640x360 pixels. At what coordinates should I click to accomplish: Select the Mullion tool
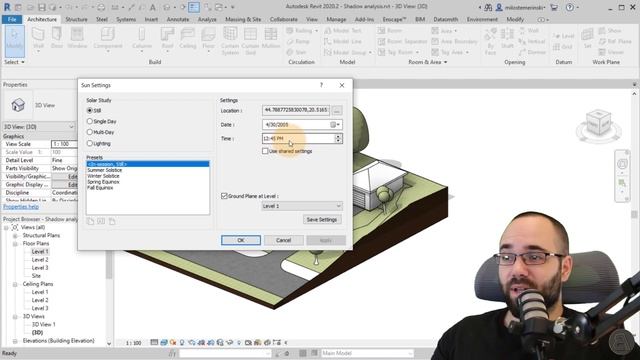click(271, 38)
